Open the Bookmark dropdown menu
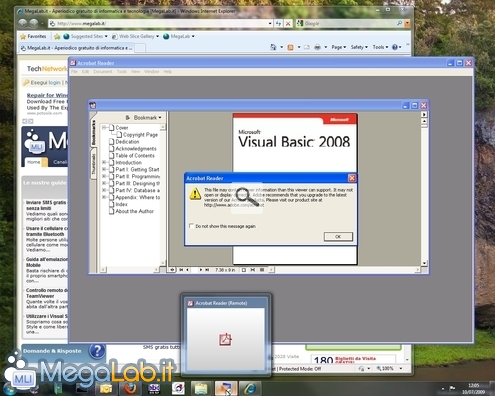The image size is (495, 396). click(143, 118)
